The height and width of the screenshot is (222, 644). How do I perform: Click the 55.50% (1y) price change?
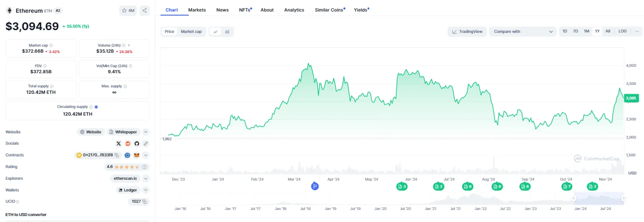click(x=76, y=27)
